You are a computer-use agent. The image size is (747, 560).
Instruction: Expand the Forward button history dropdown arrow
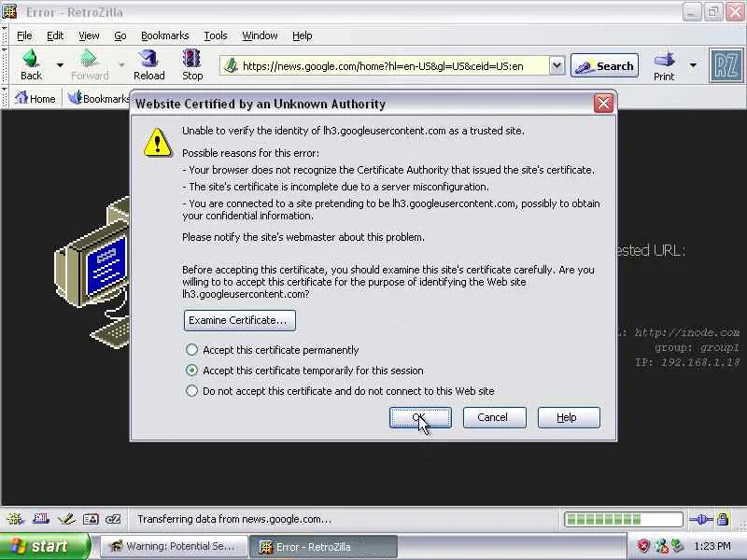[121, 64]
